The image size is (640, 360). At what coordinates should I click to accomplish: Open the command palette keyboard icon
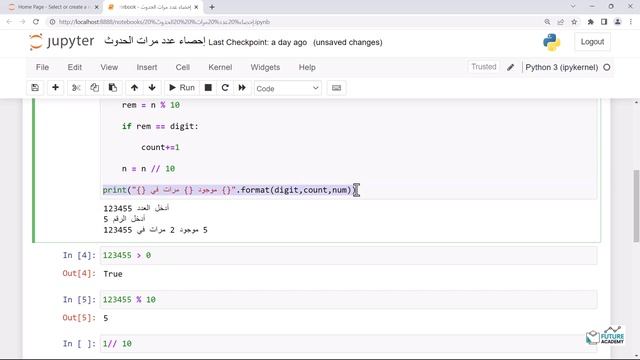336,88
